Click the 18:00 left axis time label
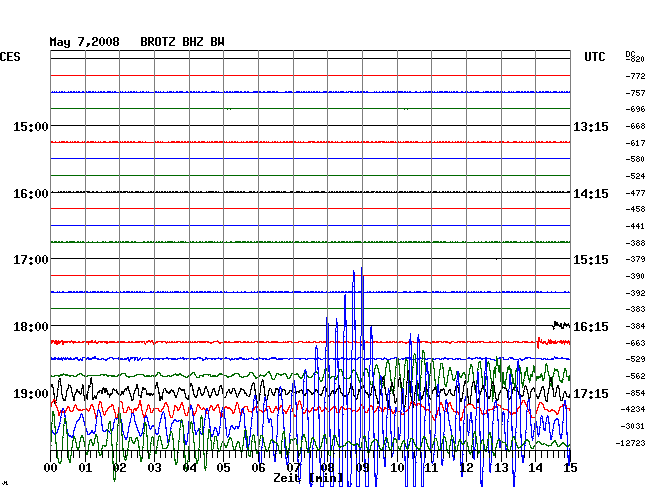Screen dimensions: 650x494 tap(30, 327)
